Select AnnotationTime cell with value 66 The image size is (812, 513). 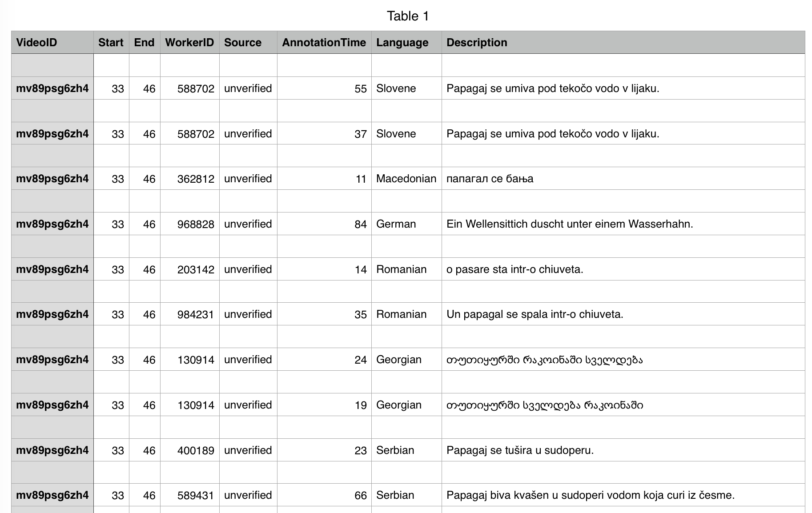click(x=324, y=495)
